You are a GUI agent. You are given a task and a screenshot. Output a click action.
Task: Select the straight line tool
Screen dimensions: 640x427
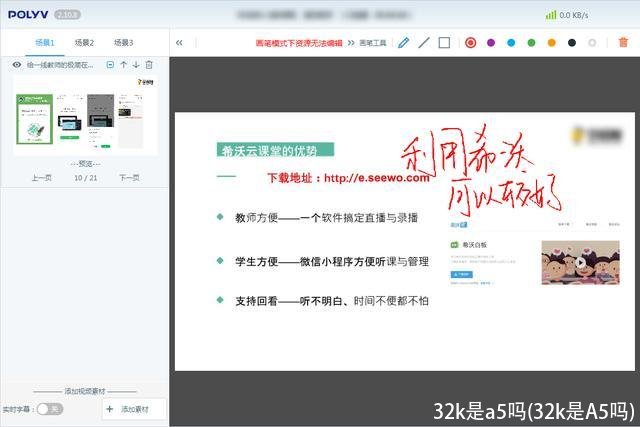tap(424, 42)
